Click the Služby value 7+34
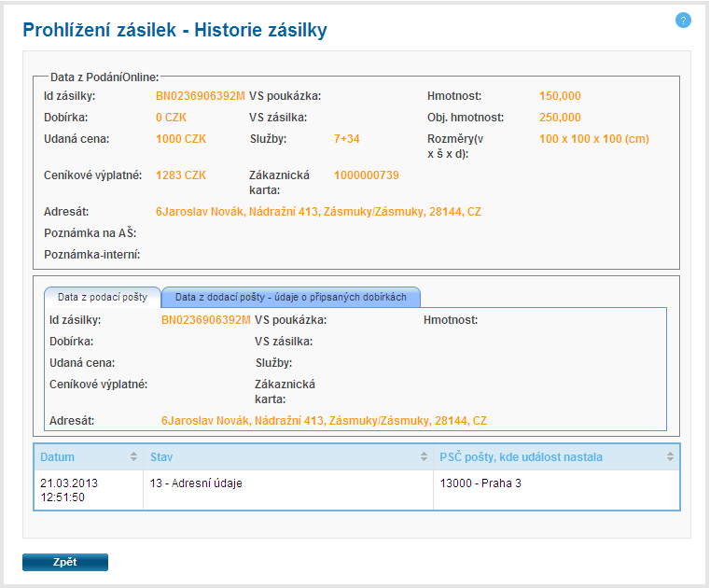The width and height of the screenshot is (710, 588). click(346, 139)
